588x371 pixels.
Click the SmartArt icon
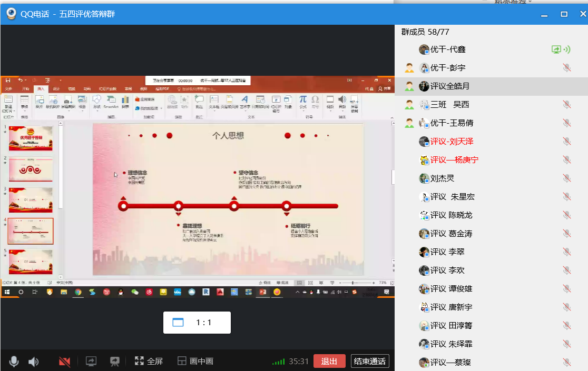point(111,102)
